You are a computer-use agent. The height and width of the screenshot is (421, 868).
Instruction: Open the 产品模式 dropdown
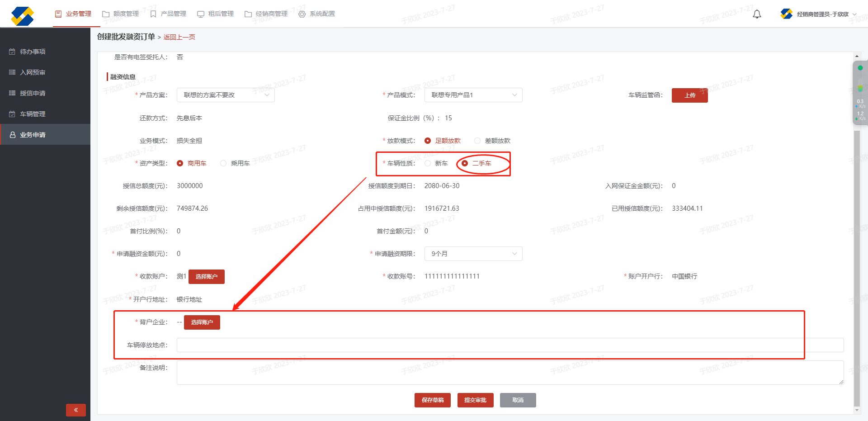pos(473,95)
